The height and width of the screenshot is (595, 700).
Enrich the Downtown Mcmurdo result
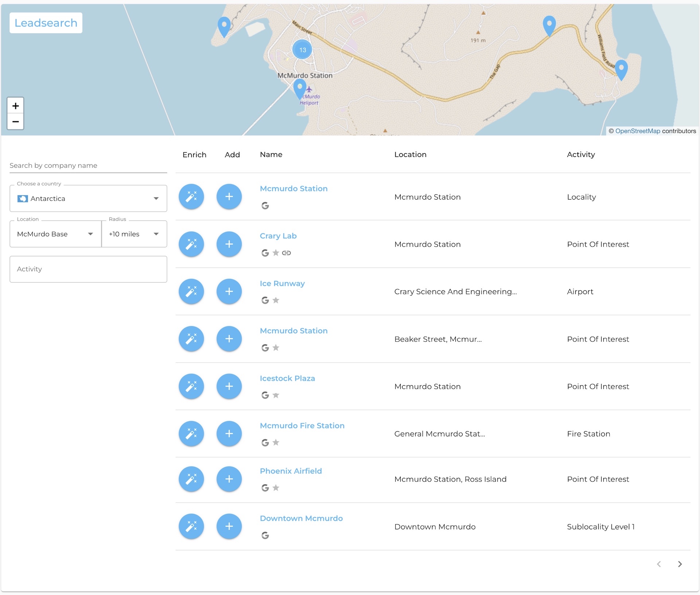[x=191, y=526]
